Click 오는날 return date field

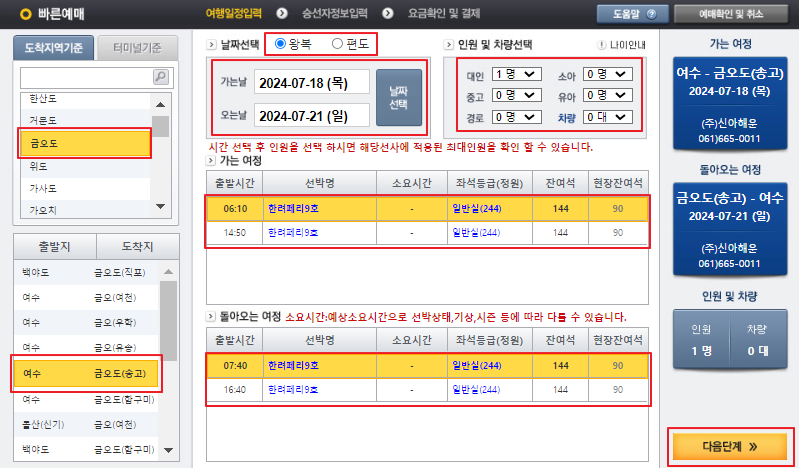point(312,116)
